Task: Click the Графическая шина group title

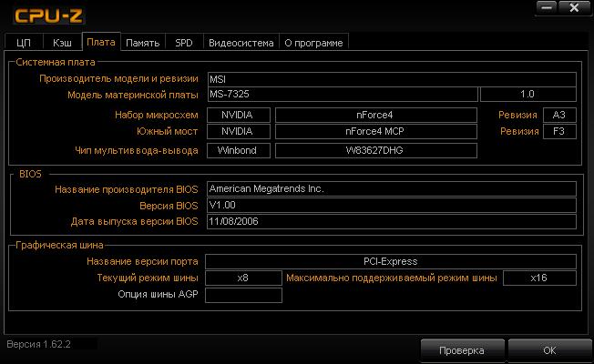Action: [59, 245]
